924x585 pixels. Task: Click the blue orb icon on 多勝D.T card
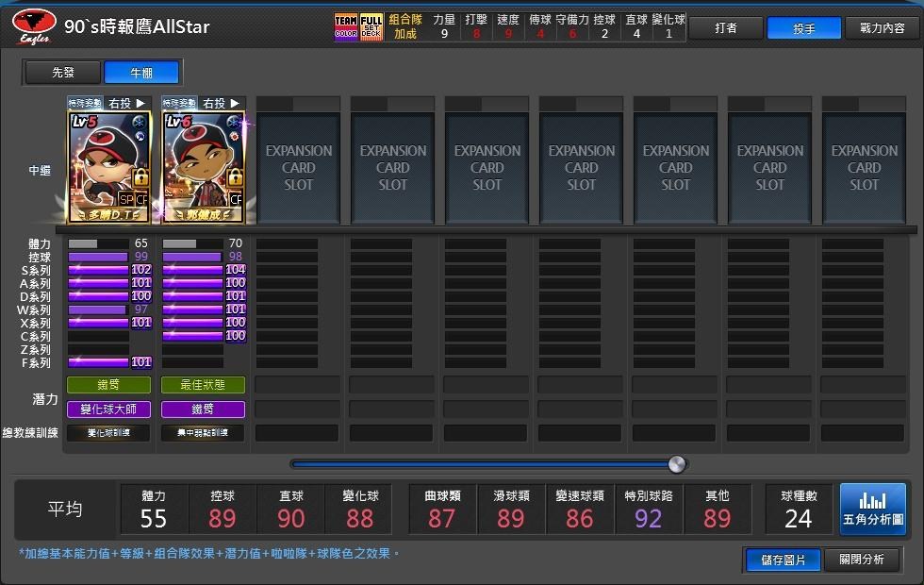click(140, 136)
